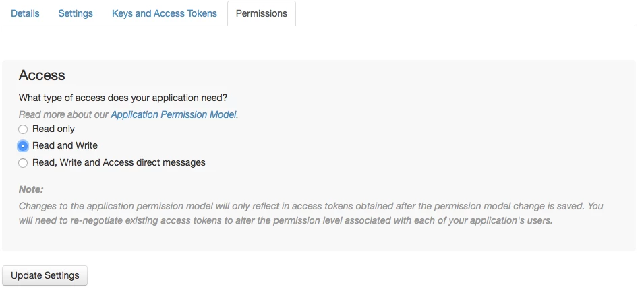
Task: Click the Access section heading
Action: coord(42,75)
